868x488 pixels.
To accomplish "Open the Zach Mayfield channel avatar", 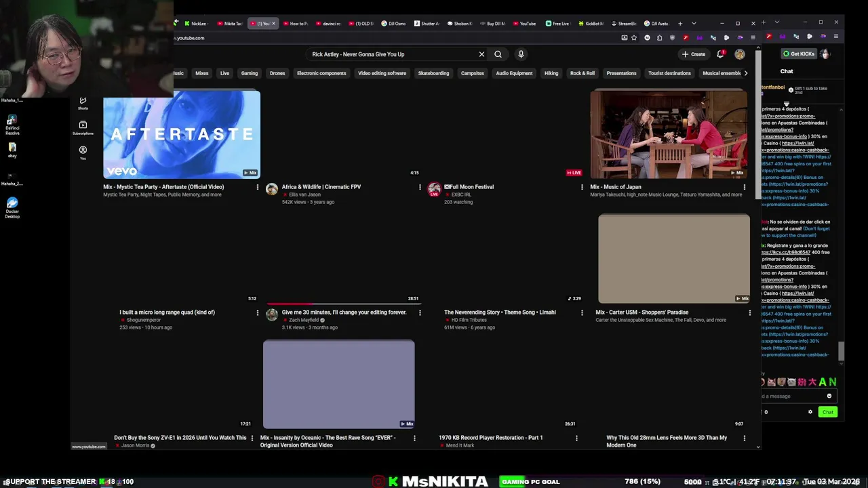I will tap(272, 314).
